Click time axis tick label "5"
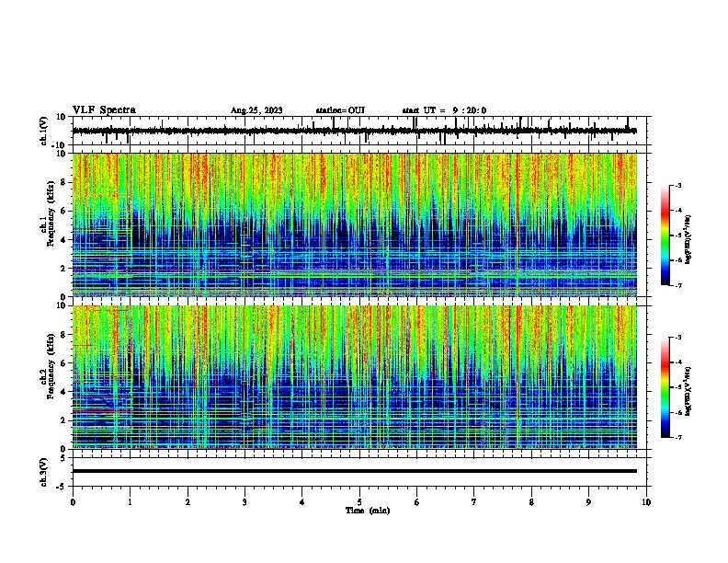Screen dimensions: 728x563 click(x=359, y=502)
